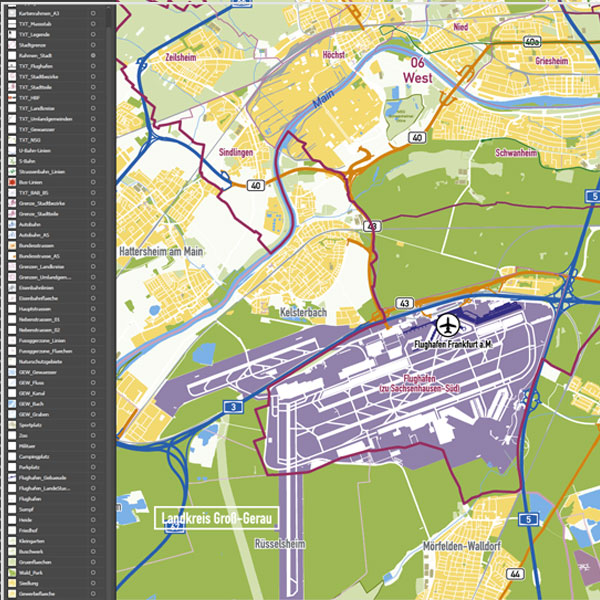Click target circle of Naturschutzgebiete layer
This screenshot has height=600, width=600.
[x=93, y=362]
